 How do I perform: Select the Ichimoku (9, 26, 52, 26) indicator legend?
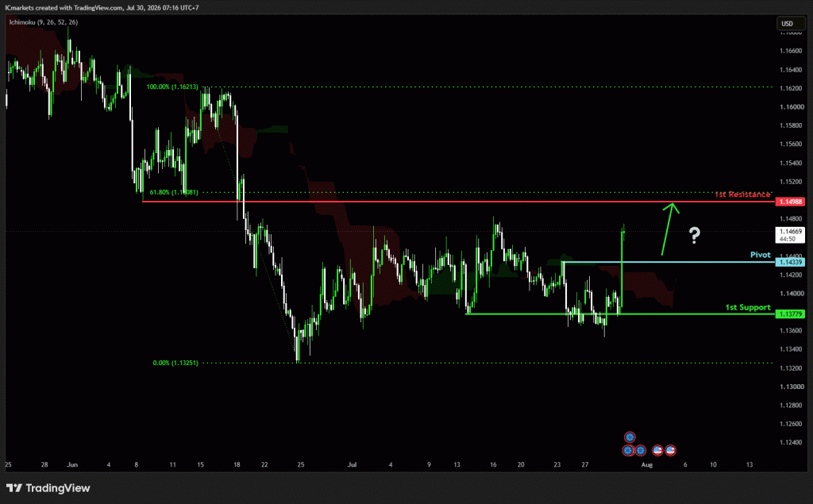pos(44,22)
